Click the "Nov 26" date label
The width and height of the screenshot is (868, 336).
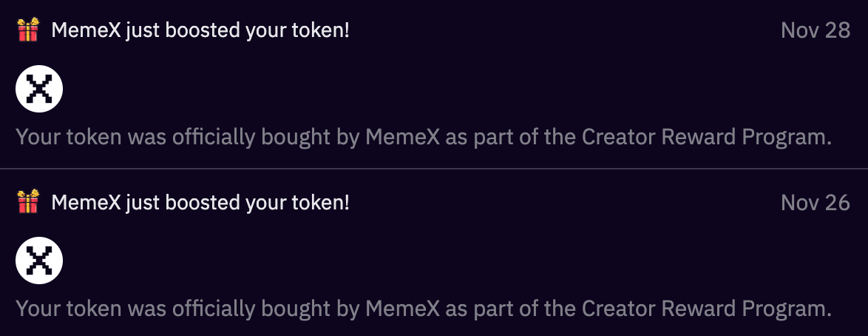click(x=815, y=202)
